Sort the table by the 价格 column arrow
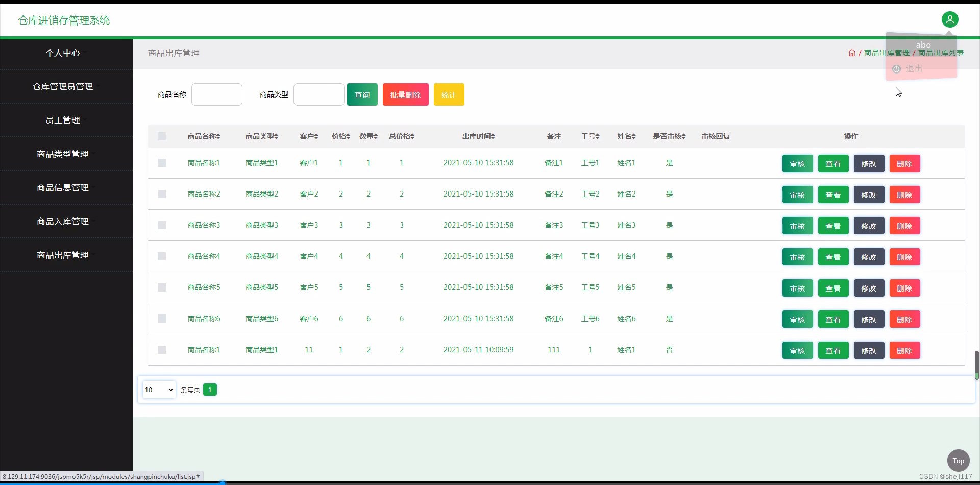 (347, 136)
